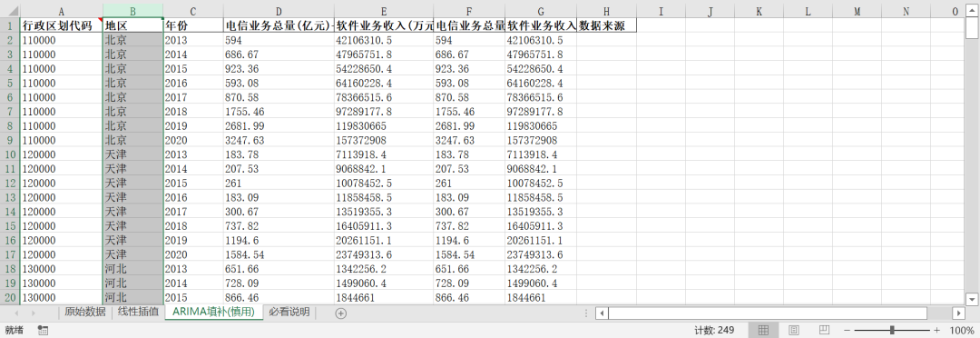This screenshot has height=338, width=980.
Task: Click the 电信业务总量(亿元) cell in column D
Action: point(279,25)
